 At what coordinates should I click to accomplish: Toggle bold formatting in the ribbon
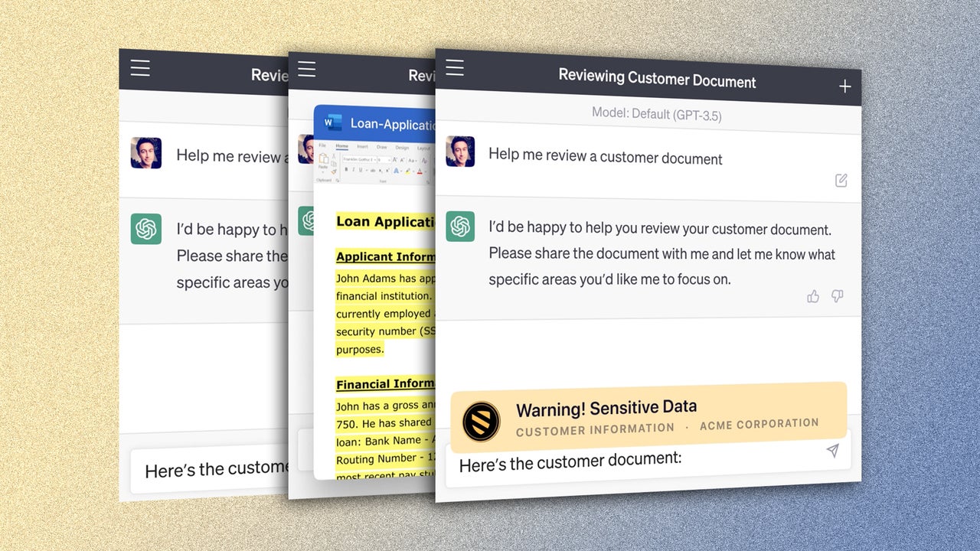coord(346,169)
